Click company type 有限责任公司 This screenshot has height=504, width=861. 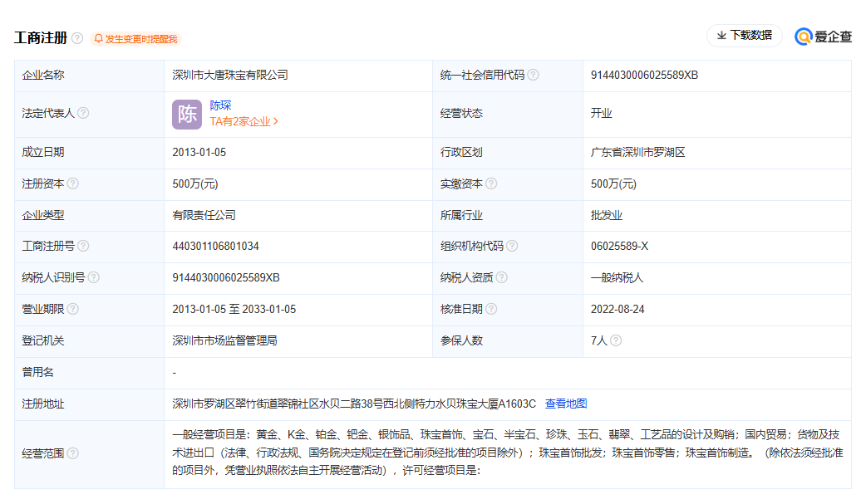click(204, 216)
